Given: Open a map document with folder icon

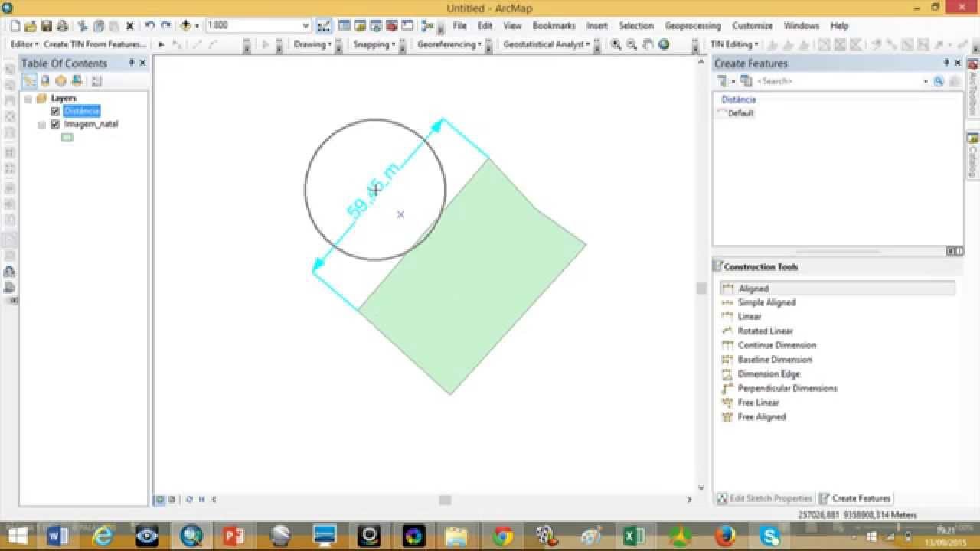Looking at the screenshot, I should (x=31, y=26).
